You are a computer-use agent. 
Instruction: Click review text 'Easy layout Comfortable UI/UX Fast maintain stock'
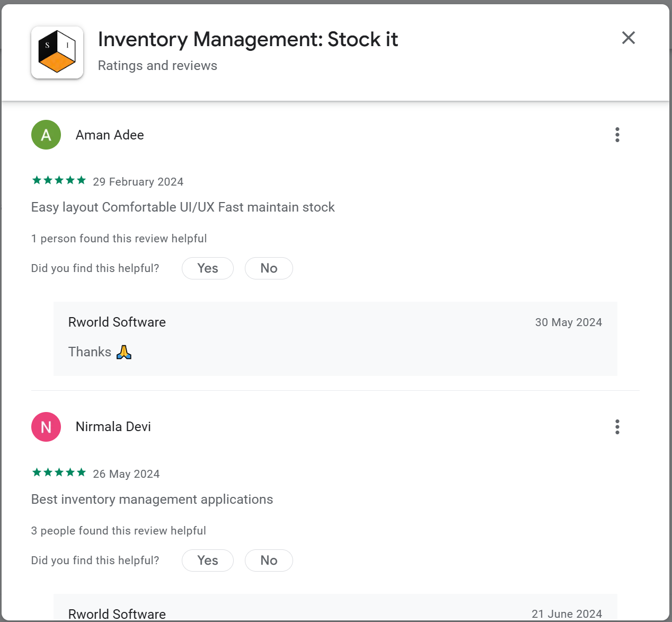coord(183,207)
